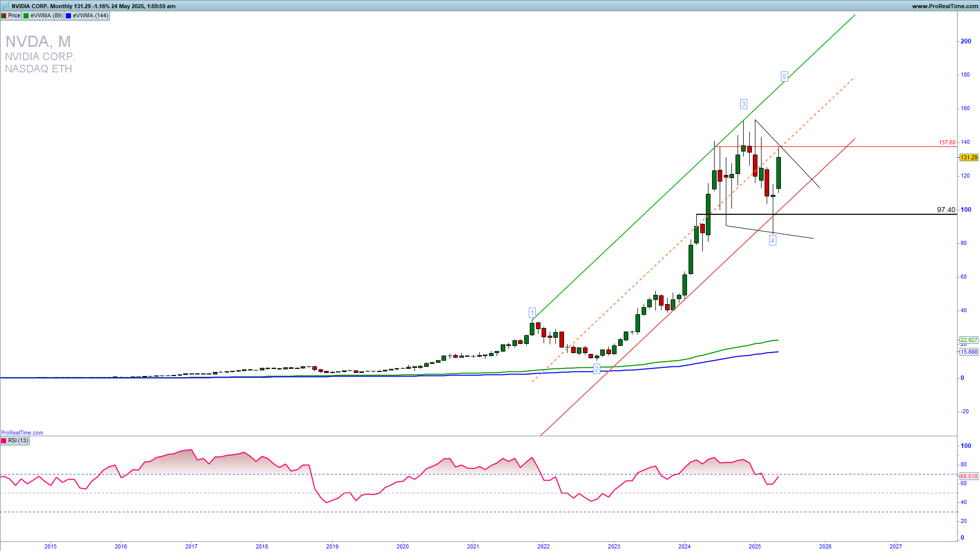The image size is (980, 551).
Task: Select Elliott wave label 4
Action: 773,240
